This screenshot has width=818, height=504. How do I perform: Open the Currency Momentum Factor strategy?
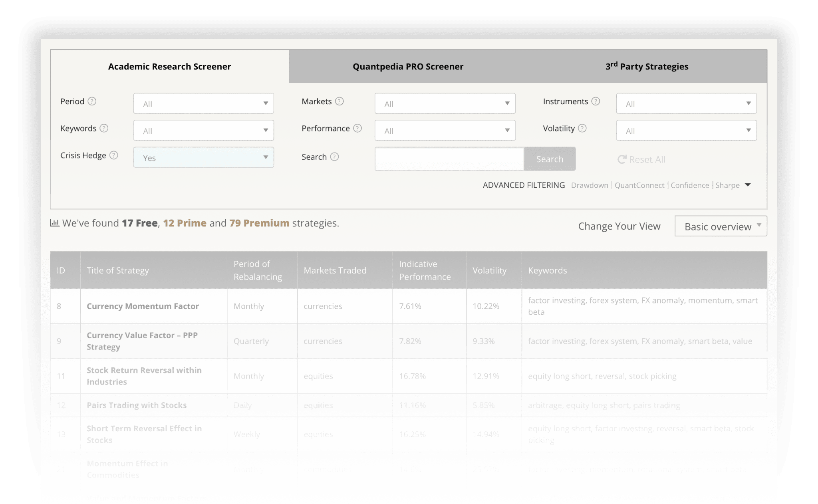[143, 306]
